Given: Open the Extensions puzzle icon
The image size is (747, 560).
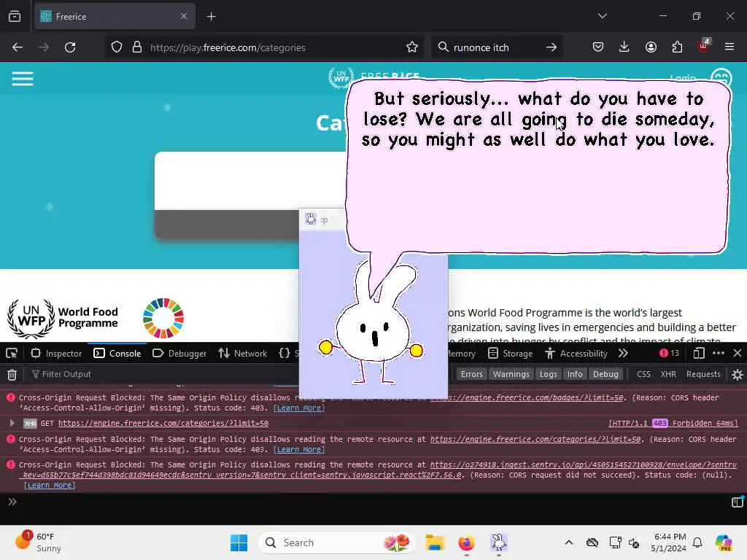Looking at the screenshot, I should (x=677, y=47).
